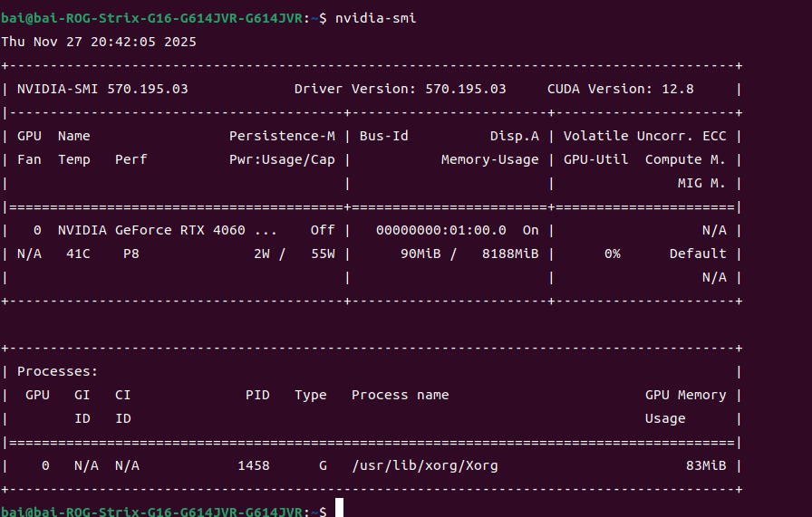The height and width of the screenshot is (517, 812).
Task: Select the compute mode value Default
Action: point(698,254)
